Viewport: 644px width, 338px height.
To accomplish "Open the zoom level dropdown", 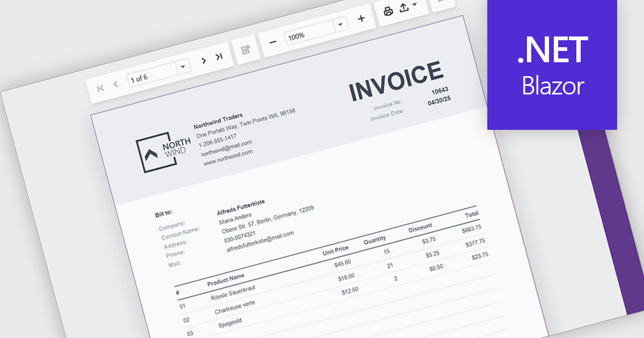I will 340,25.
